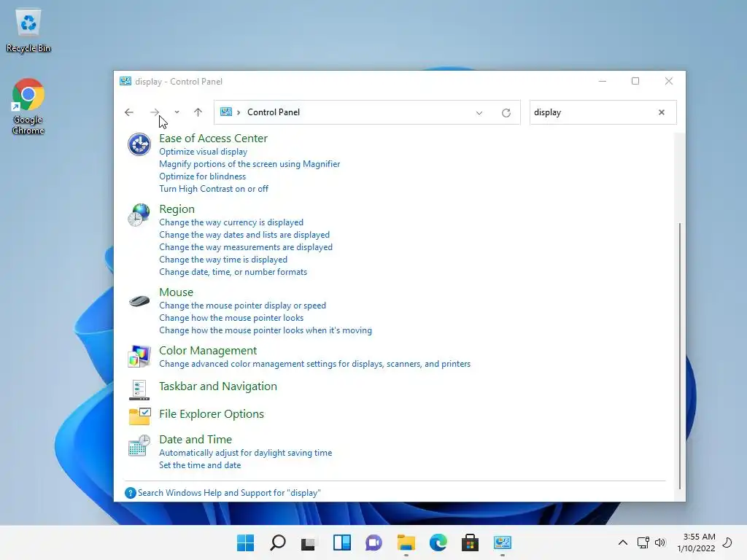Expand the recent locations dropdown arrow

[x=177, y=112]
